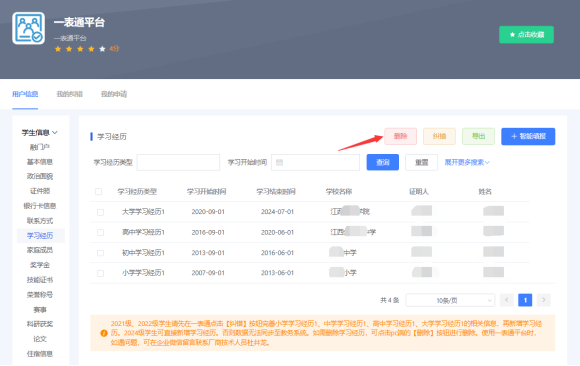The height and width of the screenshot is (366, 580).
Task: Open 政治面貌 in the sidebar
Action: [x=40, y=177]
